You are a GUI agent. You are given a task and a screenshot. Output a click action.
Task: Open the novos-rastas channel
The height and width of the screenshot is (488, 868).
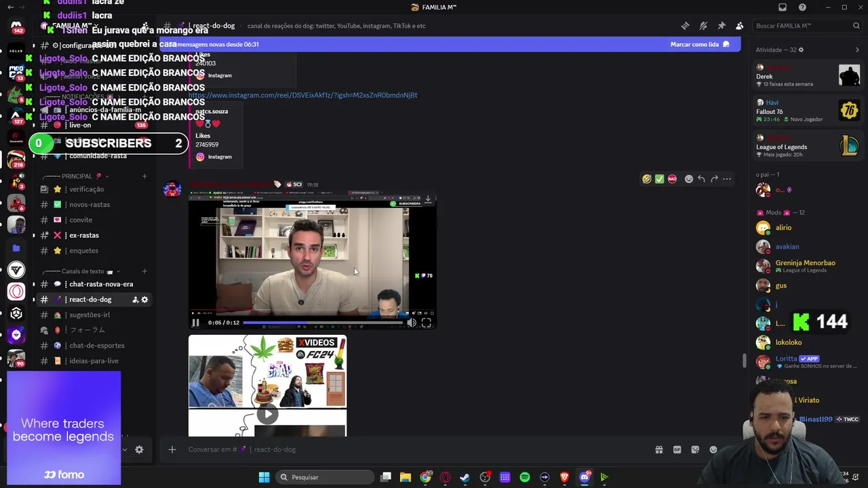(94, 205)
